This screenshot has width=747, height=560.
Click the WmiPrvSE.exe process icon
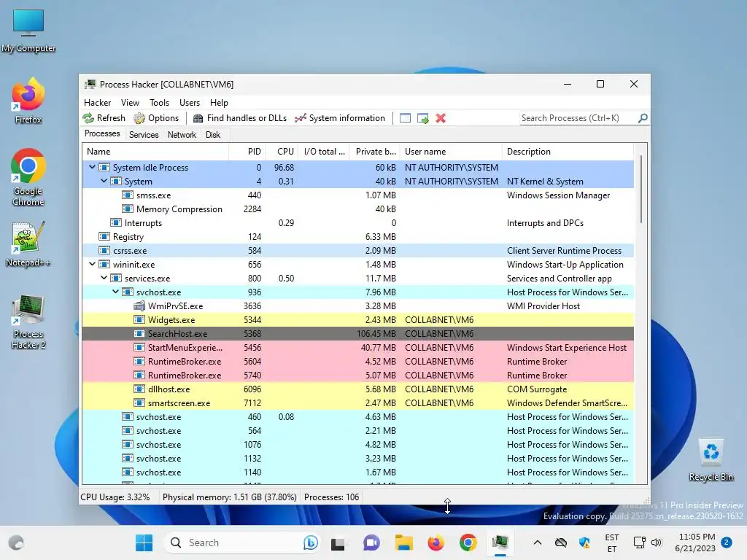click(x=139, y=306)
